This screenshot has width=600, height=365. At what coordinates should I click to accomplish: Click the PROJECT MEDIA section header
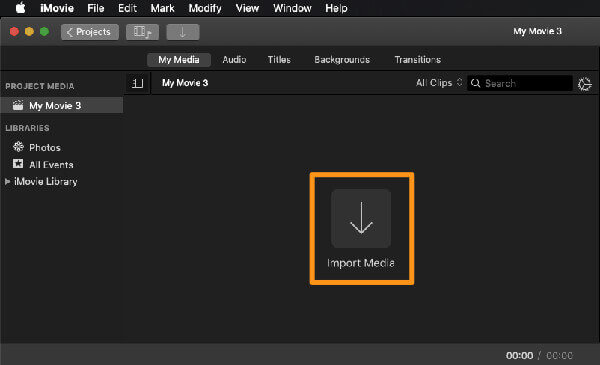40,86
